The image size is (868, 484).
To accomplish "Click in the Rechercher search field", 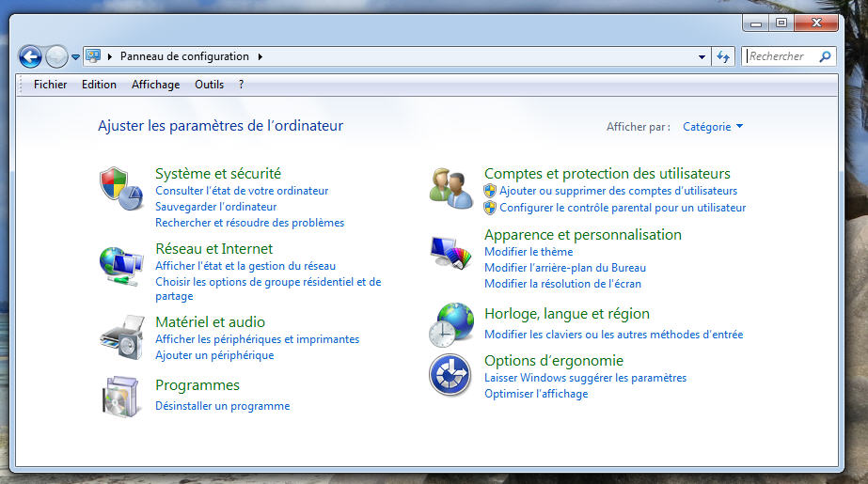I will point(781,56).
